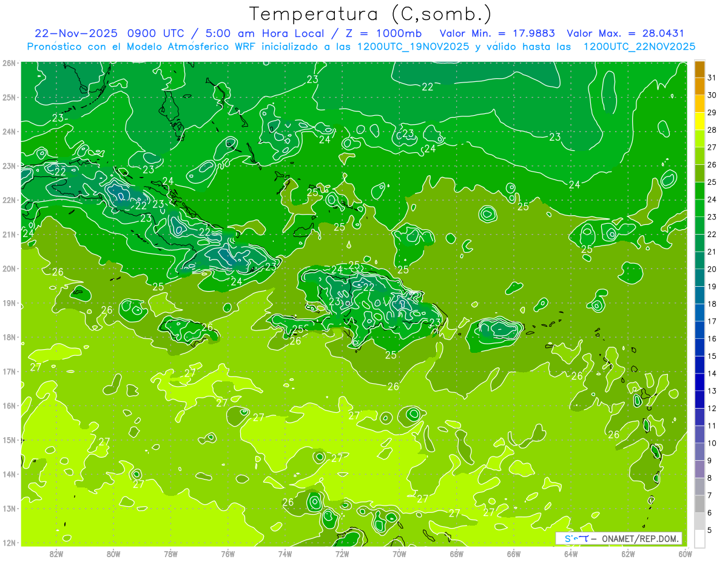This screenshot has width=728, height=562.
Task: Click colorbar label 30
Action: click(712, 95)
